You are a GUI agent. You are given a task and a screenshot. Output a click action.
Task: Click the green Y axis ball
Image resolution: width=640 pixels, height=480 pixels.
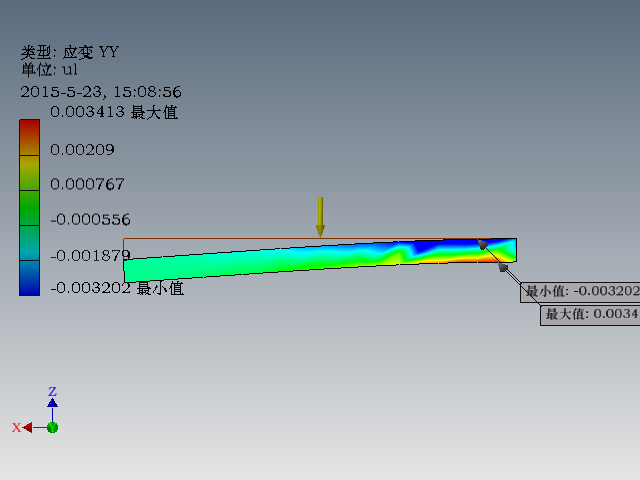click(x=52, y=427)
